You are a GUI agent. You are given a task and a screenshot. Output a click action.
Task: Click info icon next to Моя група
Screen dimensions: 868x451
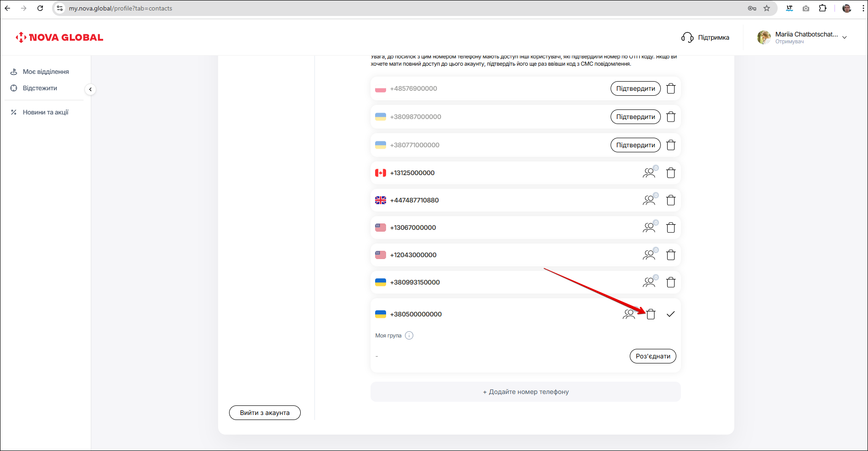pyautogui.click(x=409, y=336)
